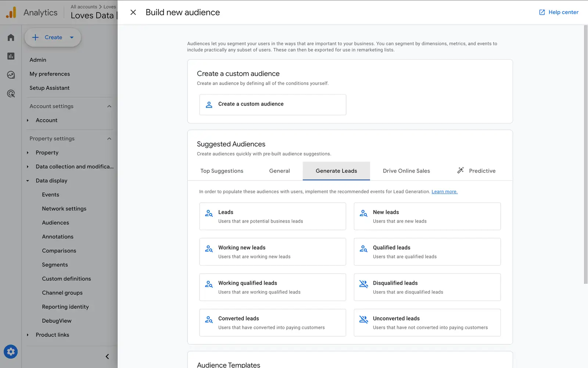This screenshot has width=588, height=368.
Task: Open the Explore icon in the left rail
Action: click(10, 75)
